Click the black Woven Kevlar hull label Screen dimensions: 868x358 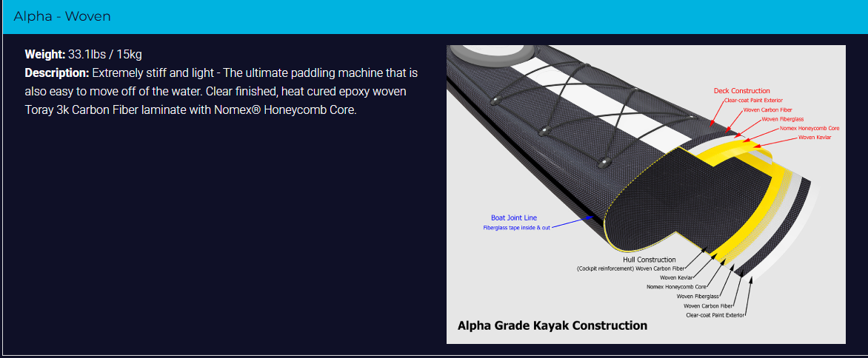point(679,277)
